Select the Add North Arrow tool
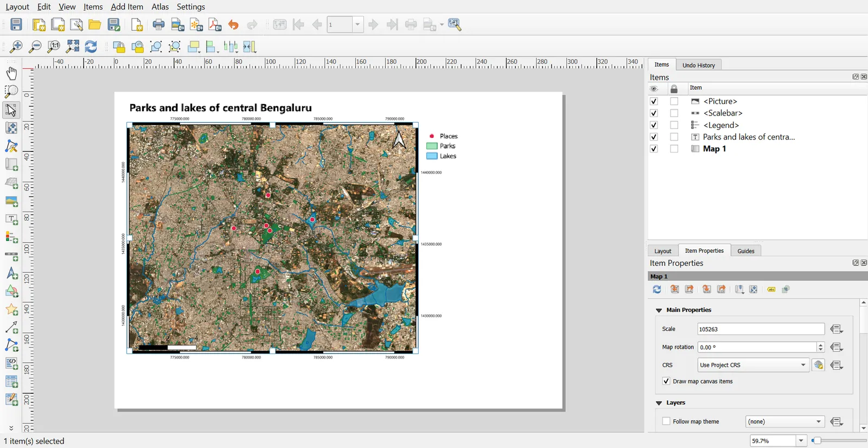Screen dimensions: 868x448 pos(11,273)
